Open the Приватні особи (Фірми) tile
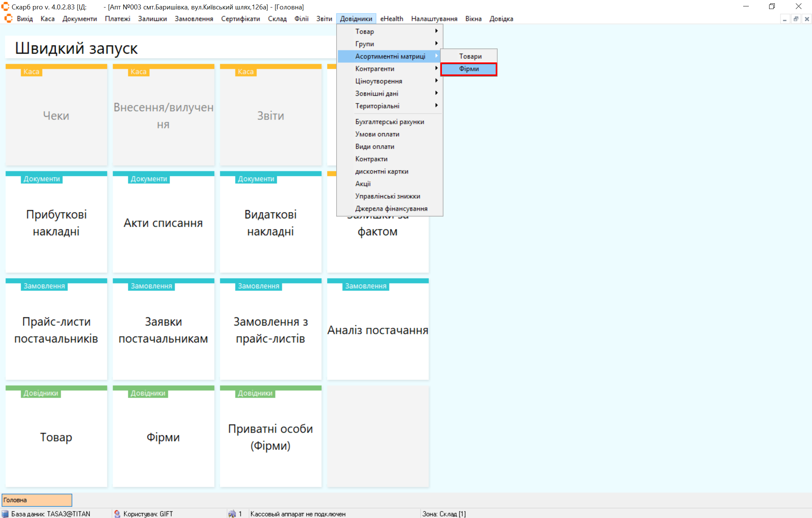 [x=270, y=437]
